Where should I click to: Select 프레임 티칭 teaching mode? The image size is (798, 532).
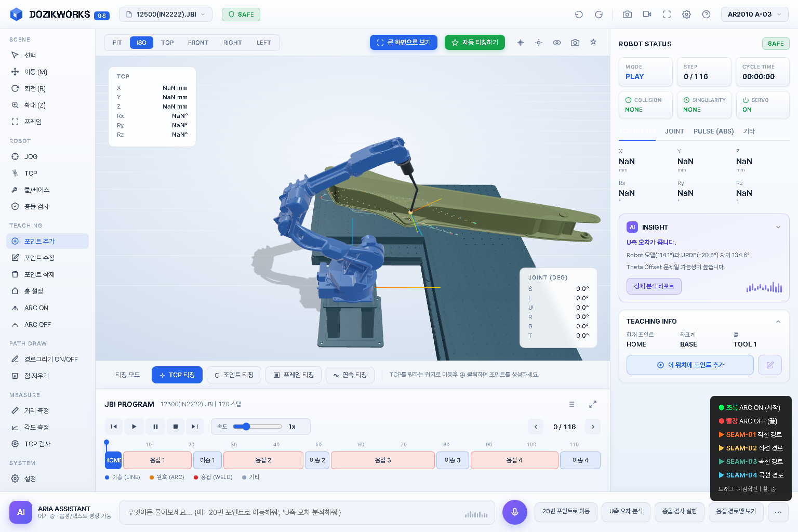(x=294, y=375)
